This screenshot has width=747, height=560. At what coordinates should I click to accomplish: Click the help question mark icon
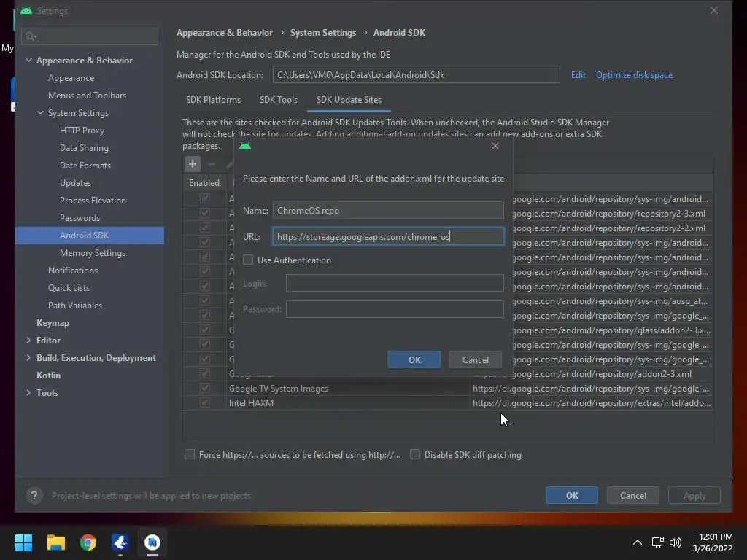tap(34, 496)
